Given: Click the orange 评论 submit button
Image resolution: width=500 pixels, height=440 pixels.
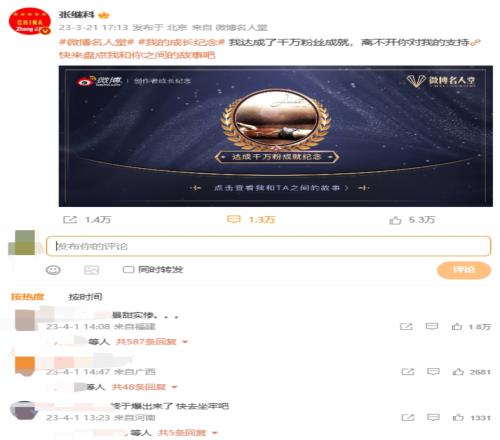Looking at the screenshot, I should [464, 270].
